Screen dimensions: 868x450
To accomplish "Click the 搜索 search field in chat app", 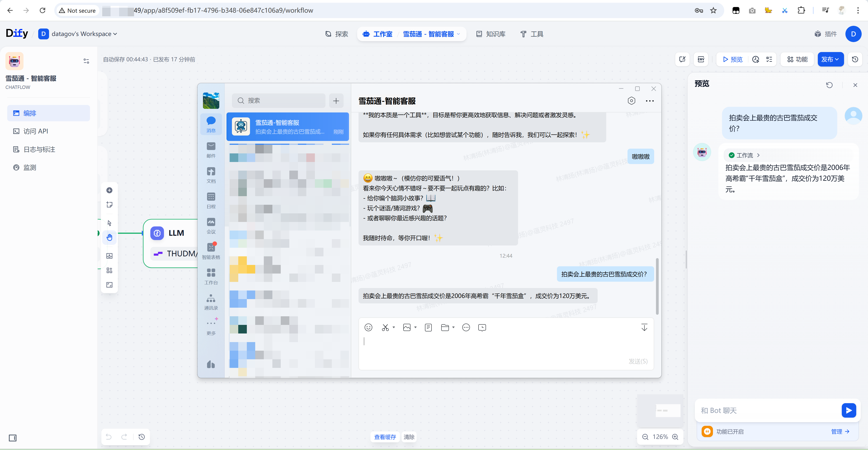I will [279, 100].
